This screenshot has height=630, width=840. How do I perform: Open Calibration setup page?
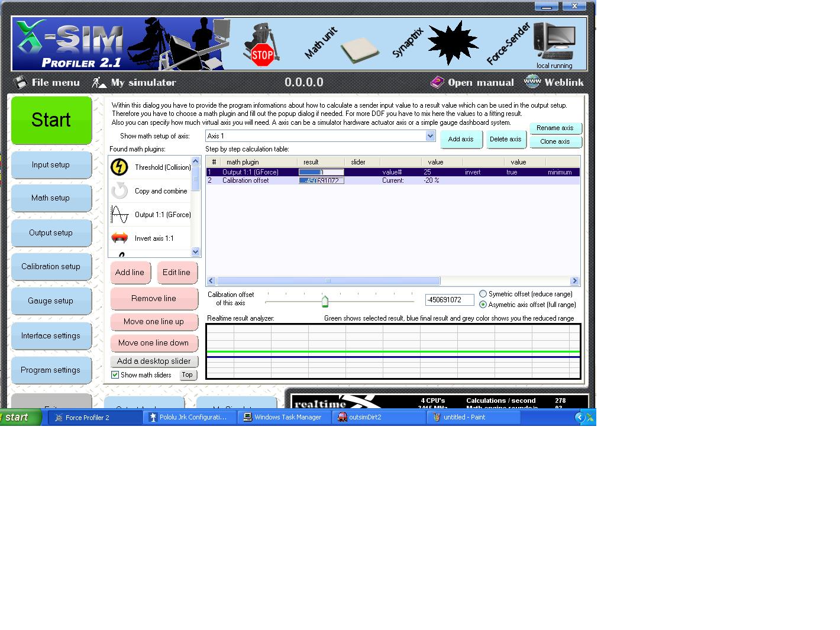51,267
